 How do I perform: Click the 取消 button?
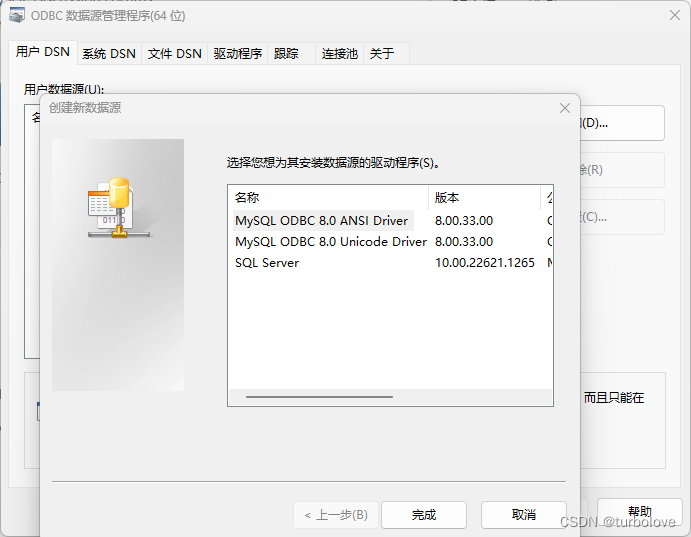click(x=524, y=515)
